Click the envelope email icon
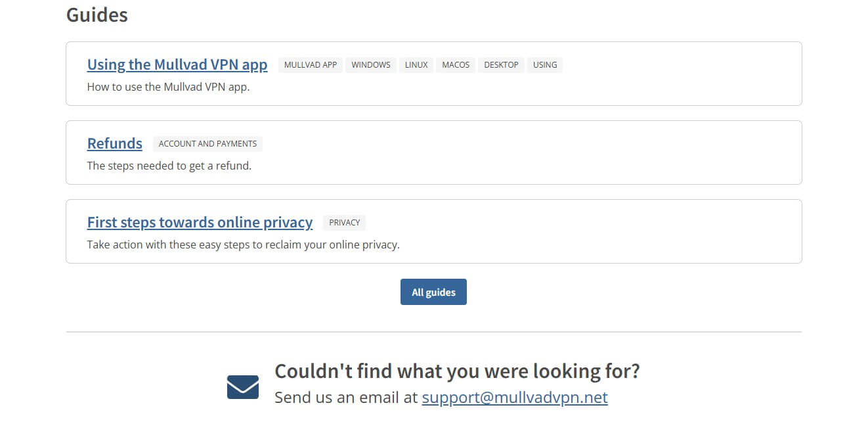 click(x=243, y=387)
